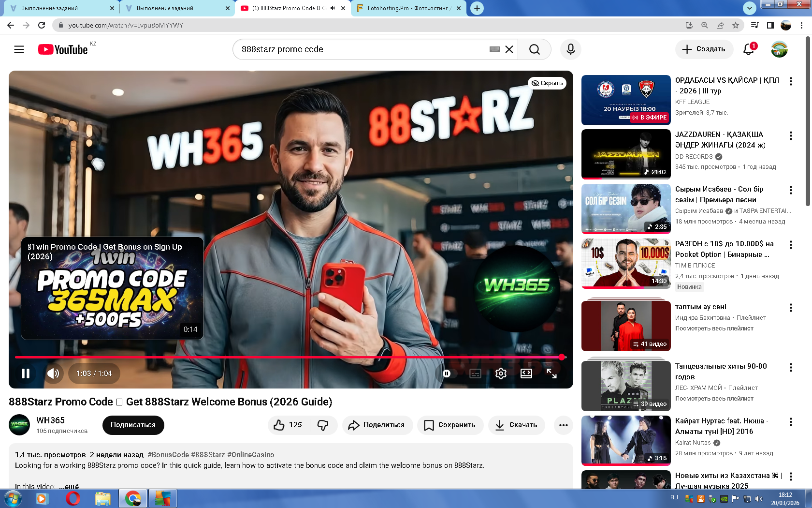Screen dimensions: 812x508
Task: Select the 888Starz Promo Code YouTube tab
Action: (288, 8)
